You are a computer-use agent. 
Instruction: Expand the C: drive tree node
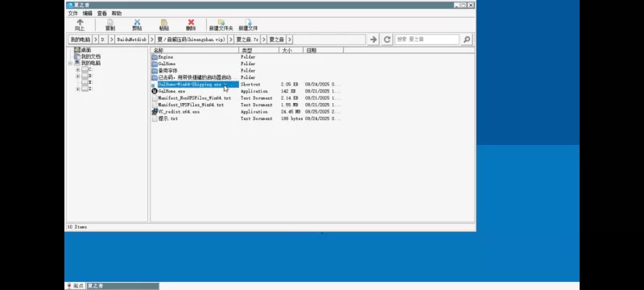click(77, 69)
